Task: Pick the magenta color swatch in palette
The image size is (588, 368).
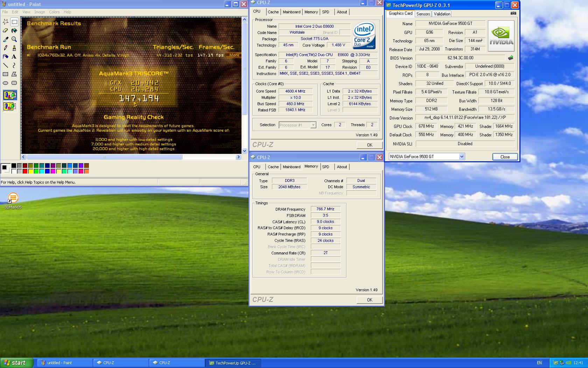Action: [53, 171]
